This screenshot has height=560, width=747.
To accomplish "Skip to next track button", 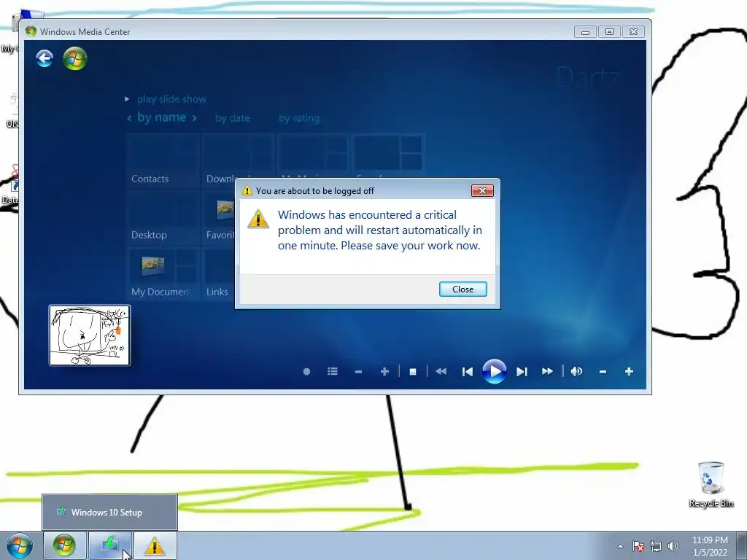I will click(522, 371).
